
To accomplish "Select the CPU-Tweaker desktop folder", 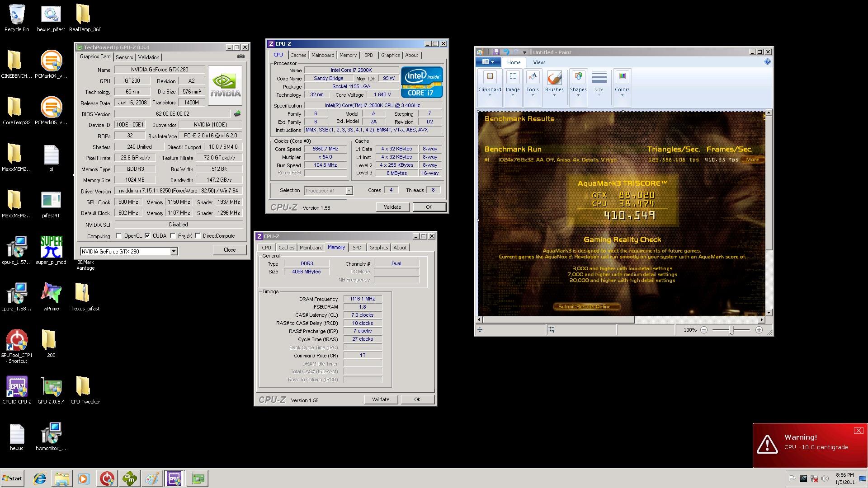I will (85, 390).
